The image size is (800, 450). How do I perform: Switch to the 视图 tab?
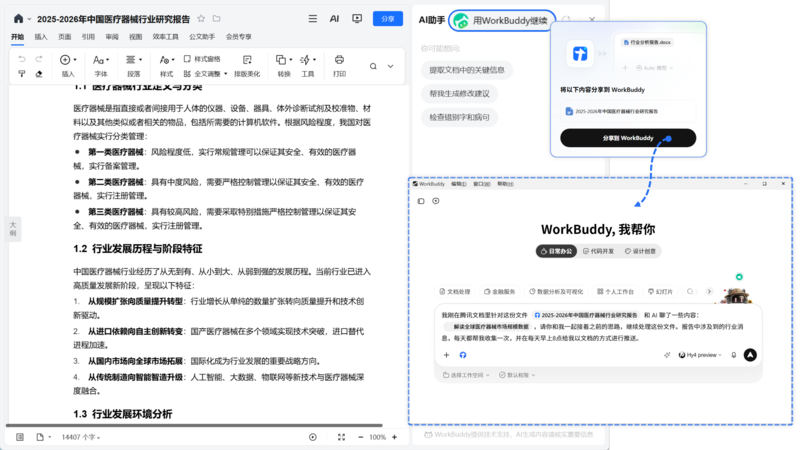136,37
